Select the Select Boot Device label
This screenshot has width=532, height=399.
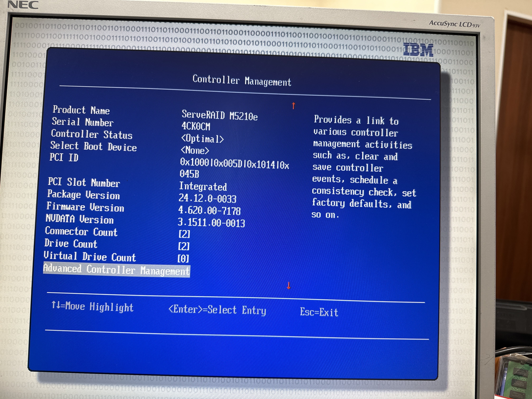(x=94, y=146)
